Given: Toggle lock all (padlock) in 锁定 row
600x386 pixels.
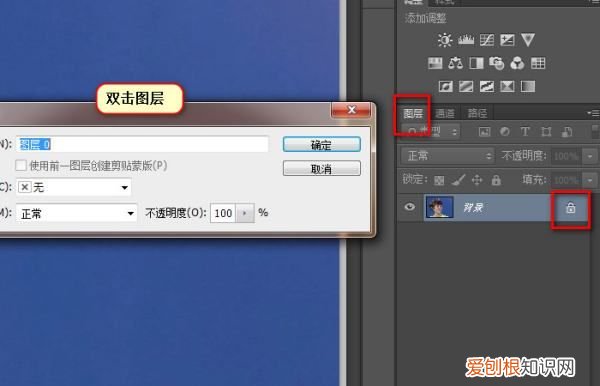Looking at the screenshot, I should 496,180.
